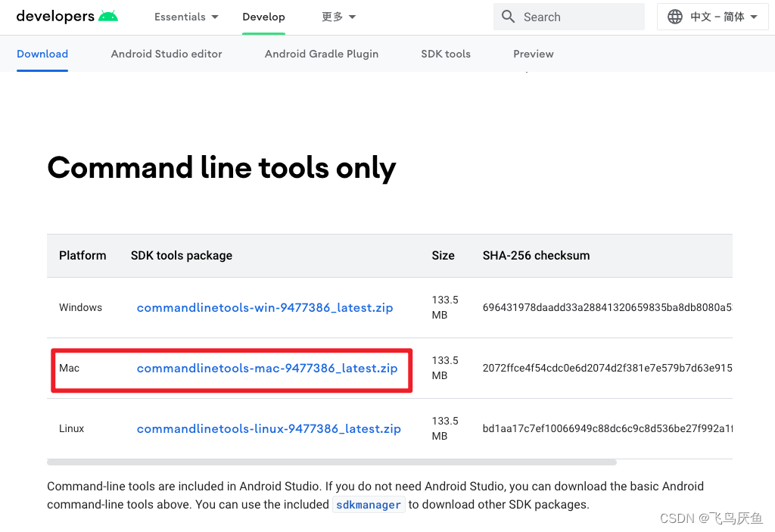Click the Linux platform cell
The image size is (775, 532).
click(72, 428)
